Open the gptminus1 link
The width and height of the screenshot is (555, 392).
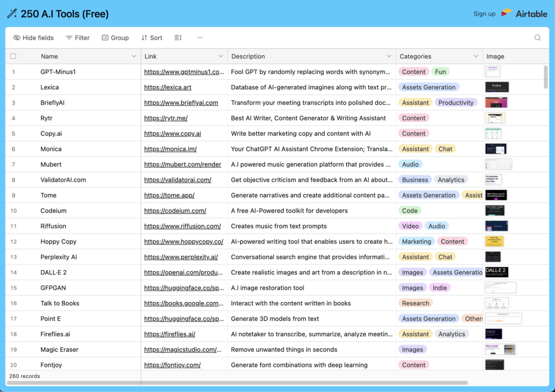click(x=184, y=72)
